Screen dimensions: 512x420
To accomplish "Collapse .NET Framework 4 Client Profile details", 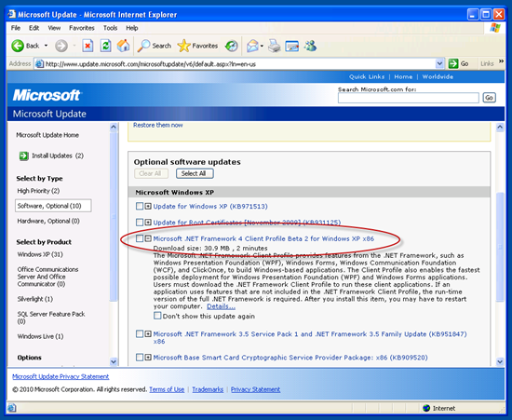I will coord(148,238).
